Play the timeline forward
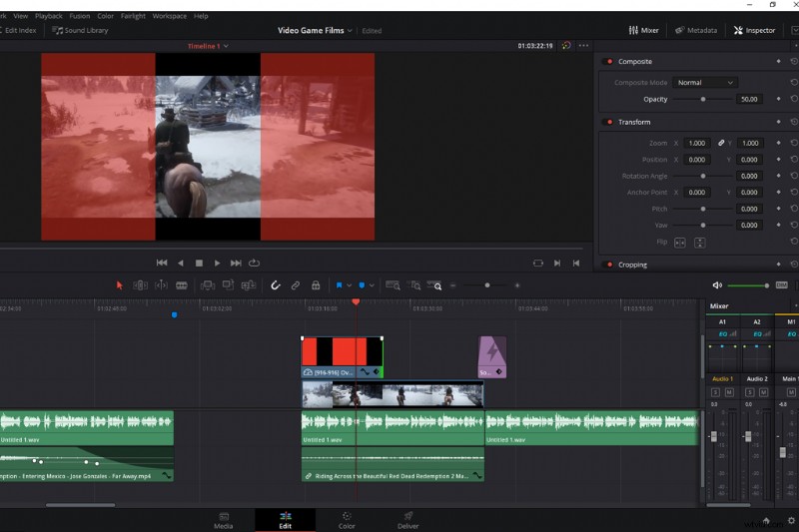This screenshot has width=799, height=532. [217, 263]
